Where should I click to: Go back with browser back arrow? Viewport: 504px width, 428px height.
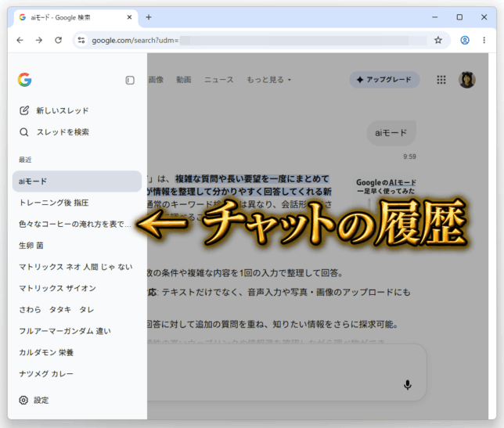(x=20, y=40)
